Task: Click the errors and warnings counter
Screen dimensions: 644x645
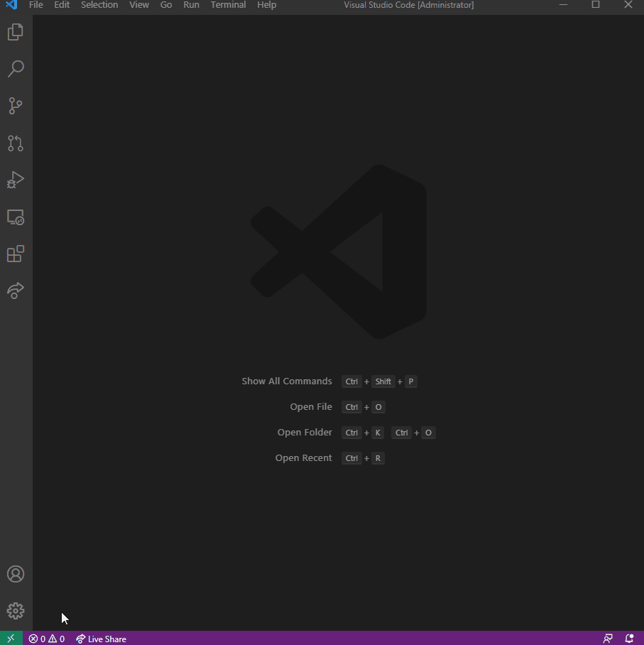Action: [x=46, y=638]
